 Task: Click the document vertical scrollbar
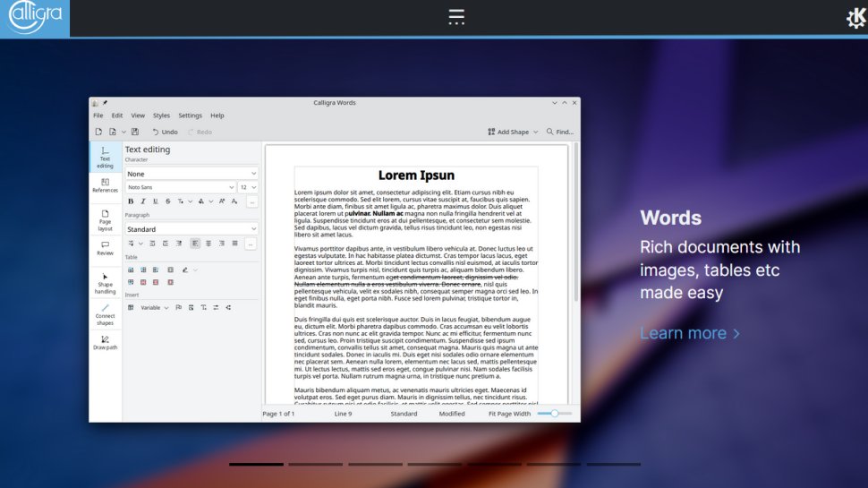pyautogui.click(x=576, y=221)
